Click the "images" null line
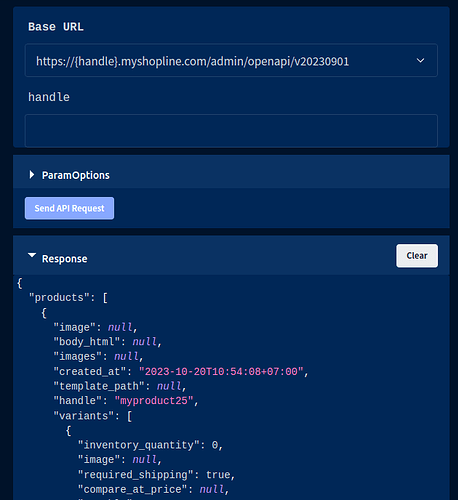The image size is (458, 500). coord(98,356)
